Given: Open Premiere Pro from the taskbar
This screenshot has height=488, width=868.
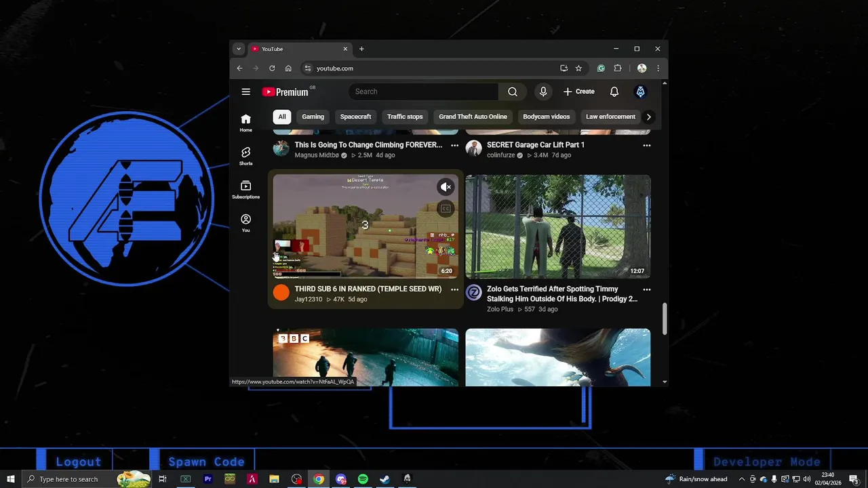Looking at the screenshot, I should (x=208, y=479).
